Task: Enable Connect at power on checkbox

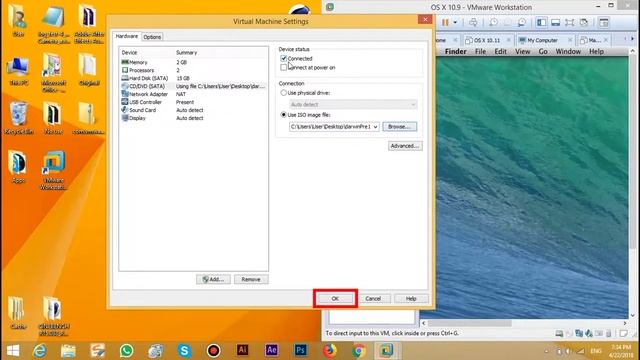Action: pyautogui.click(x=284, y=67)
